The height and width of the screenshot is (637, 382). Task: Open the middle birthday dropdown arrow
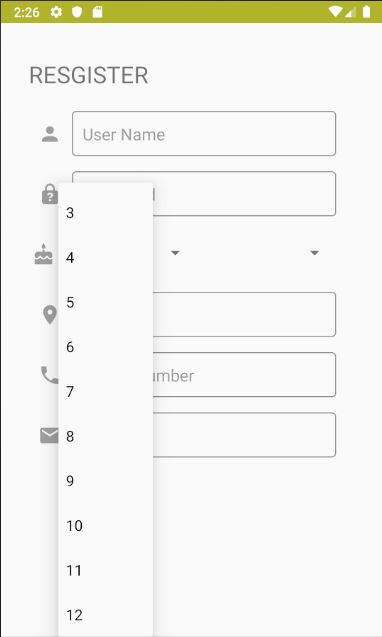[x=175, y=253]
